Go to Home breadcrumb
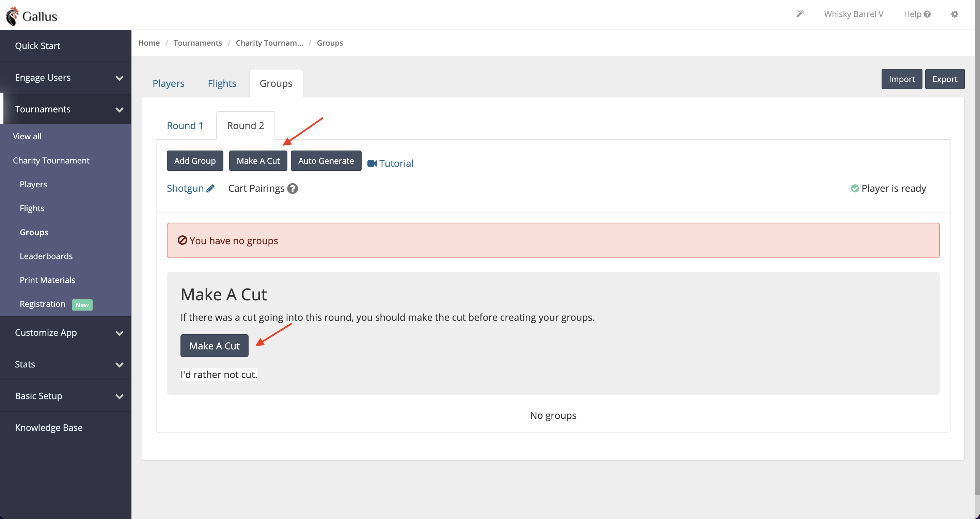This screenshot has width=980, height=519. (149, 43)
